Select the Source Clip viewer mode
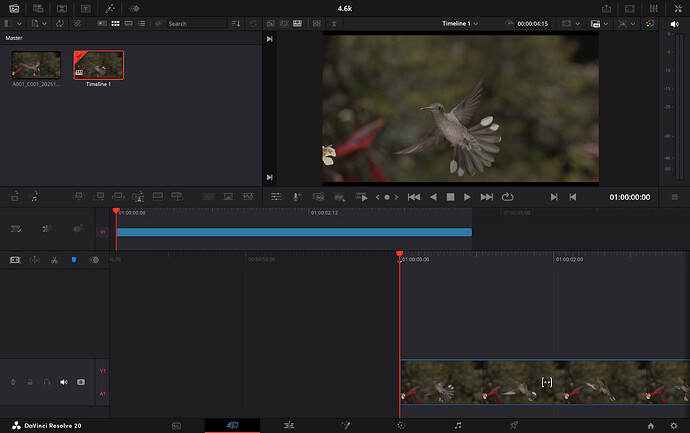This screenshot has height=433, width=690. click(271, 23)
